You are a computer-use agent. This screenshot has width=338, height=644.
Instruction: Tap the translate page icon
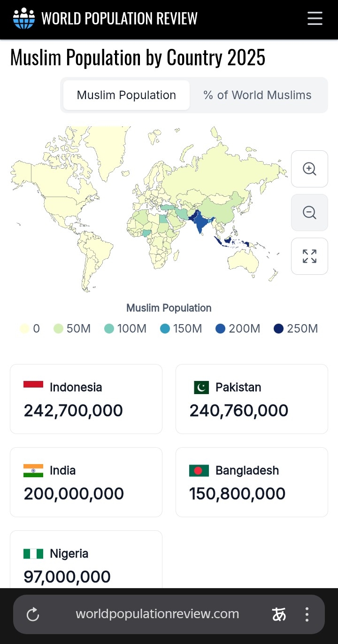coord(279,614)
